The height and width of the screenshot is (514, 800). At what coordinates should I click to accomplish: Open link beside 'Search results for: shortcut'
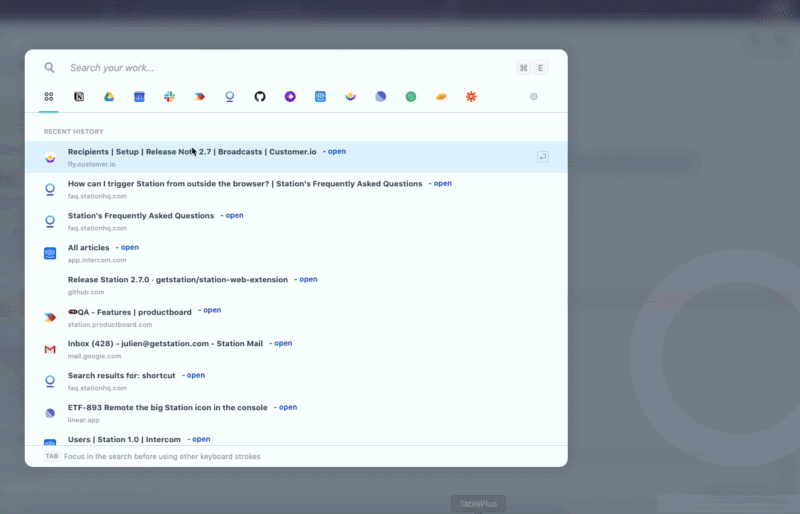(x=195, y=375)
